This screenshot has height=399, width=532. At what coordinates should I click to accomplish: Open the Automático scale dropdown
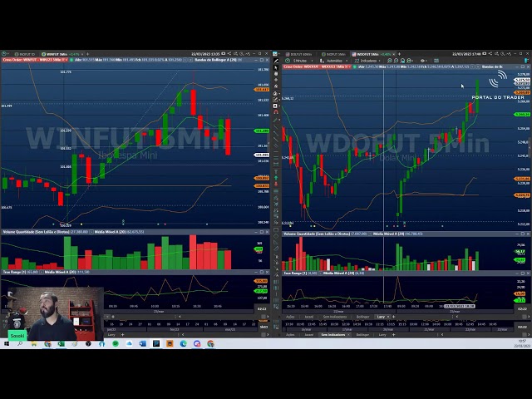pos(334,61)
